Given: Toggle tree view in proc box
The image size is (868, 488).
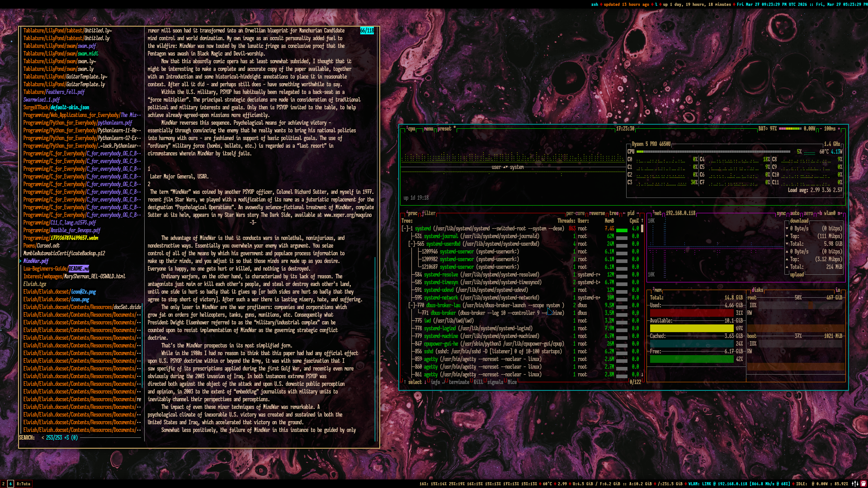Looking at the screenshot, I should pos(613,213).
